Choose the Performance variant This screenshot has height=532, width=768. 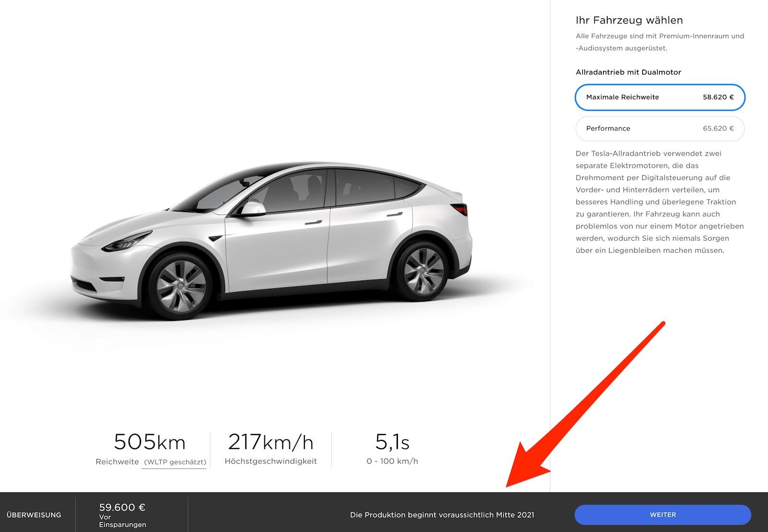coord(660,129)
